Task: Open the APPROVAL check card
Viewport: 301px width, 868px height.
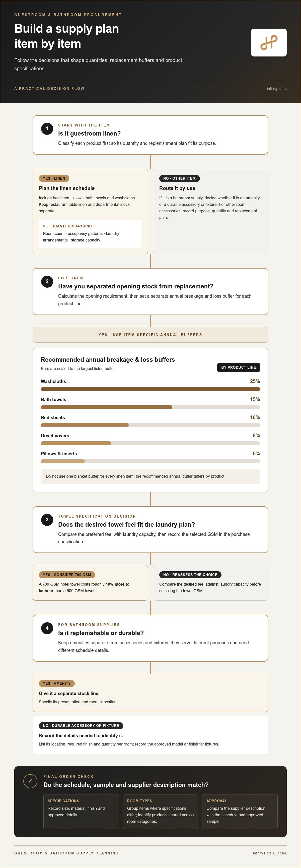Action: (240, 811)
